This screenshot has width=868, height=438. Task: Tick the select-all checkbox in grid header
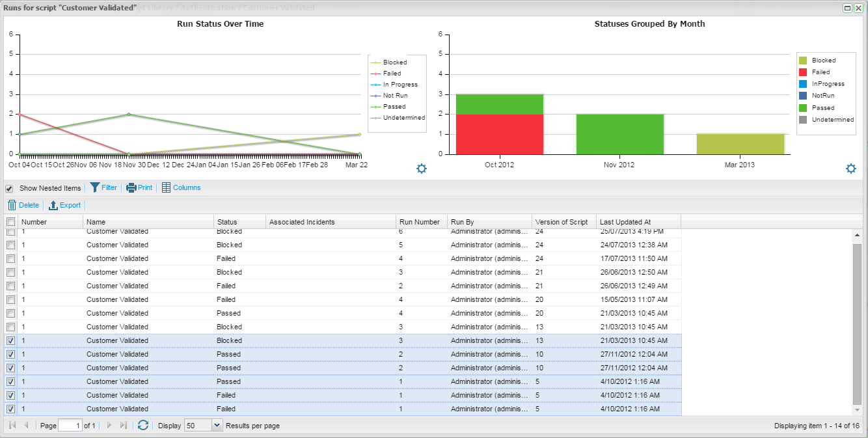pos(10,222)
